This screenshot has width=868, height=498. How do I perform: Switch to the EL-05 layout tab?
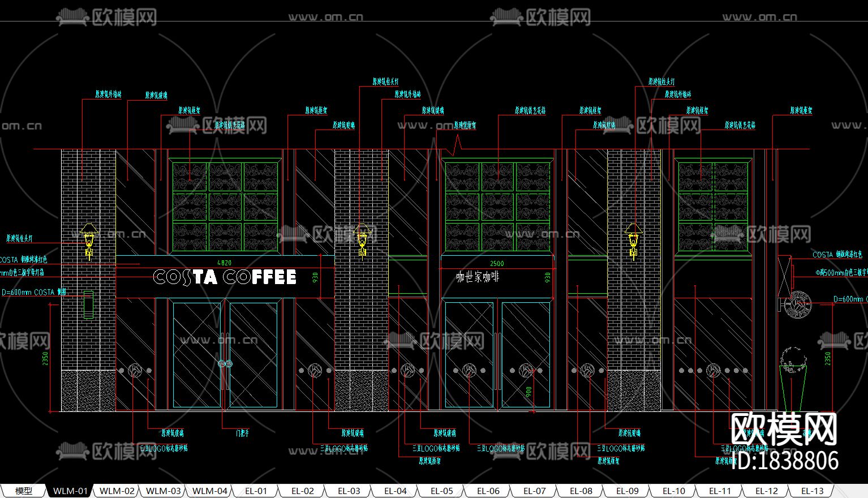tap(442, 491)
